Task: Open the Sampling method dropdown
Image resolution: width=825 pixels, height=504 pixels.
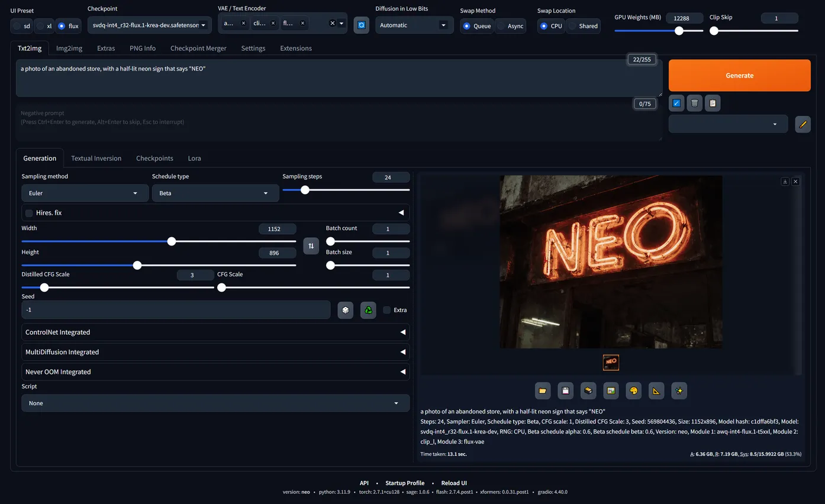Action: click(x=85, y=193)
